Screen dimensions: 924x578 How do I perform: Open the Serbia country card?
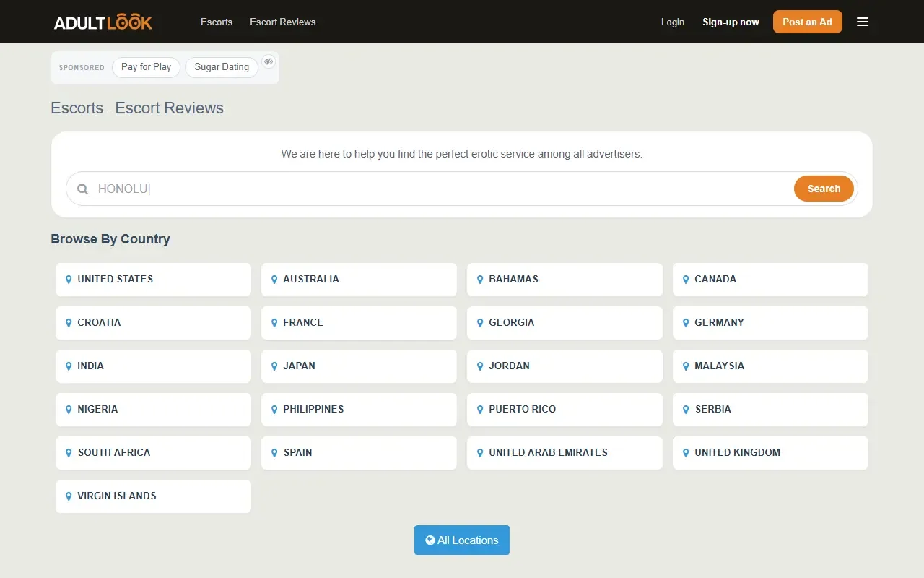770,410
